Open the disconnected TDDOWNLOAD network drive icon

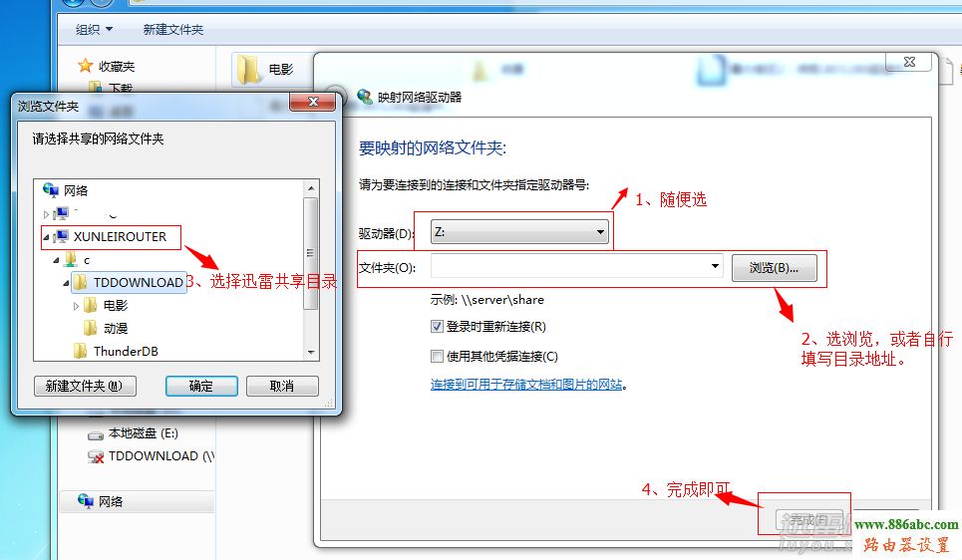point(96,456)
